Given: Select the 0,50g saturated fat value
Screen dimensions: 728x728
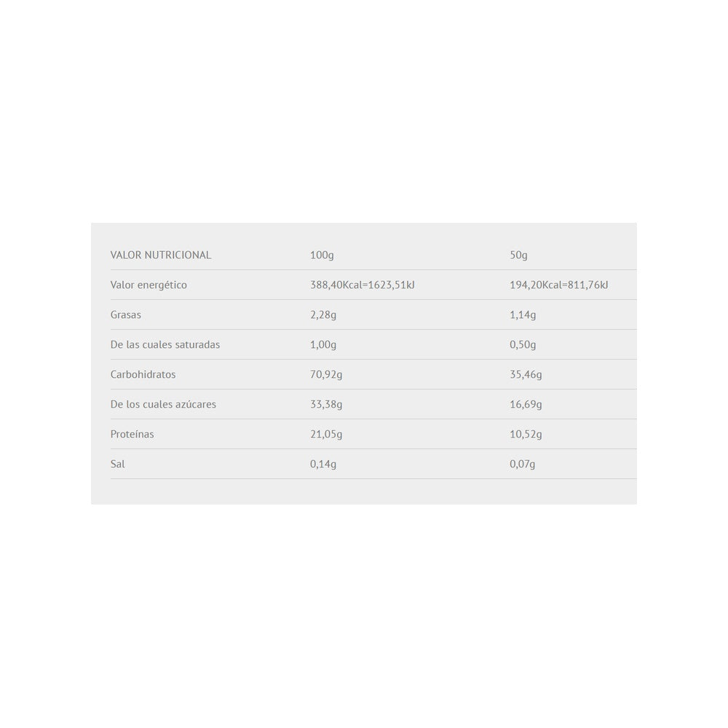Looking at the screenshot, I should point(523,344).
